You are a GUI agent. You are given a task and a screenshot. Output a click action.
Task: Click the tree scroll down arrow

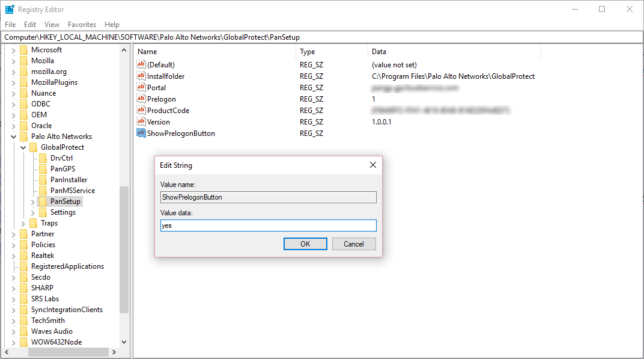click(x=124, y=342)
